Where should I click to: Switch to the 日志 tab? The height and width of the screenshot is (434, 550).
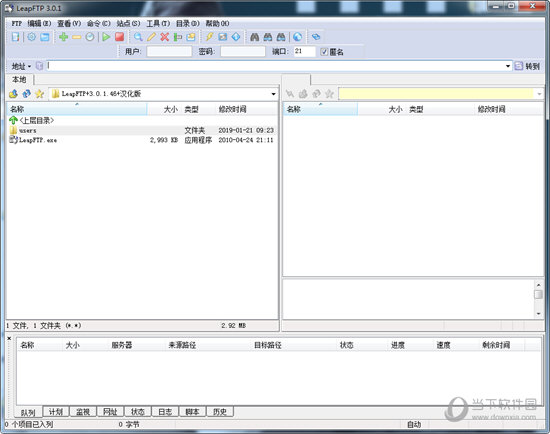pyautogui.click(x=165, y=412)
